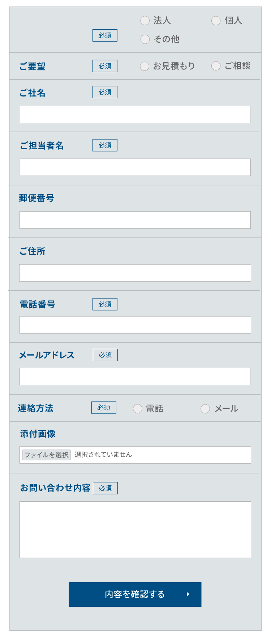Click the 選択されていません file status text
This screenshot has width=271, height=644.
(x=103, y=455)
